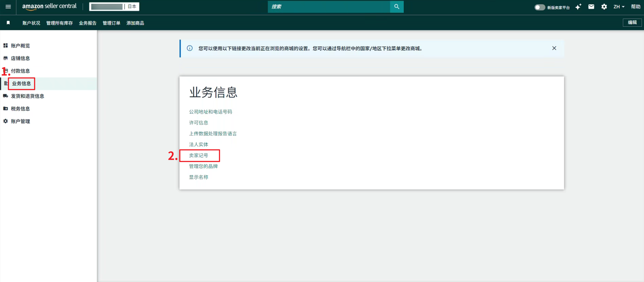
Task: Click into the 搜索 search field
Action: coord(328,7)
